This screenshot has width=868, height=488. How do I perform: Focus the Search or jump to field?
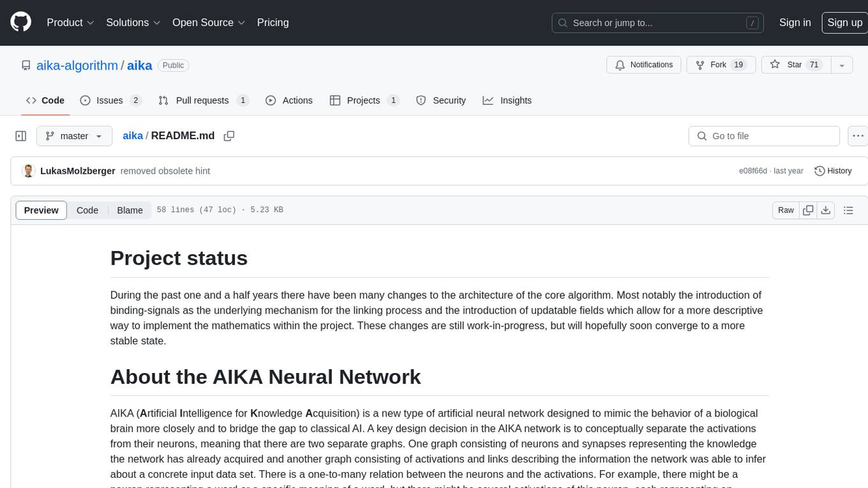657,23
